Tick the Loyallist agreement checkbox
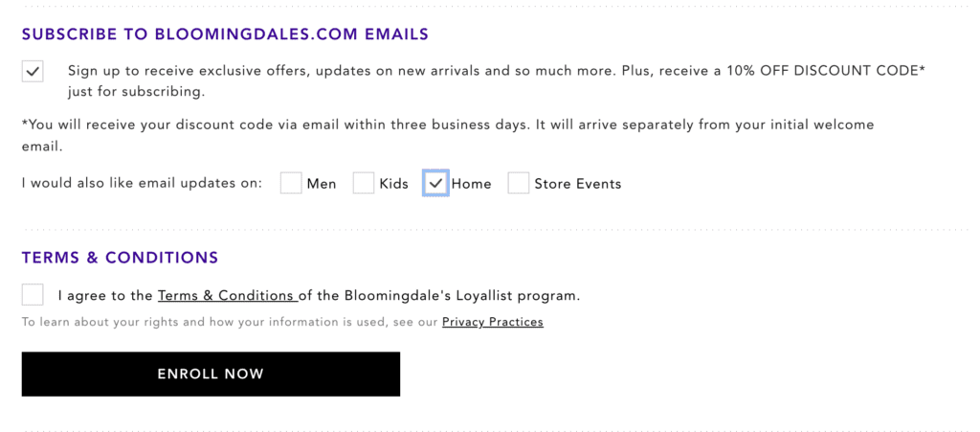980x432 pixels. tap(33, 294)
